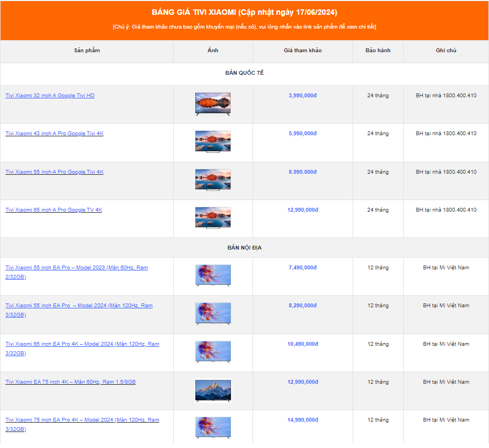489x448 pixels.
Task: Click the Giá tham khảo column header
Action: pyautogui.click(x=303, y=51)
